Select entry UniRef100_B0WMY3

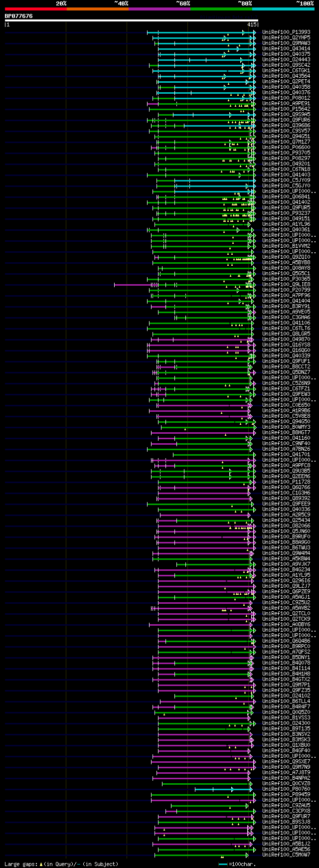[286, 427]
